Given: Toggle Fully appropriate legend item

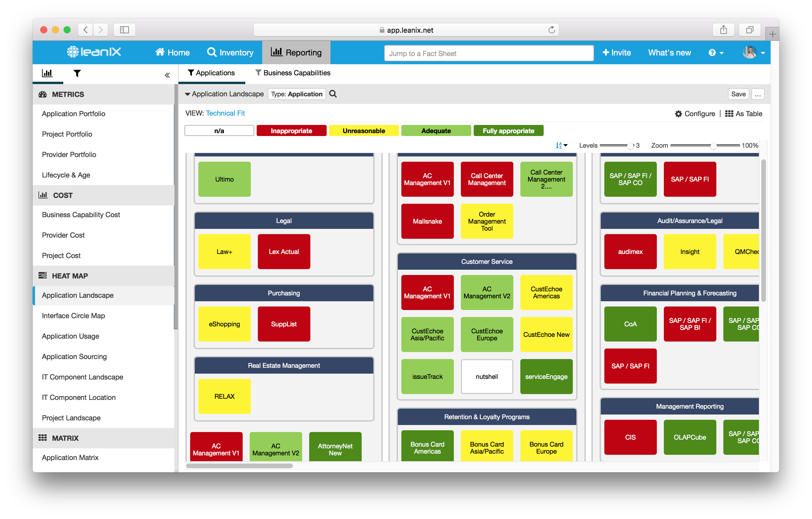Looking at the screenshot, I should (508, 131).
